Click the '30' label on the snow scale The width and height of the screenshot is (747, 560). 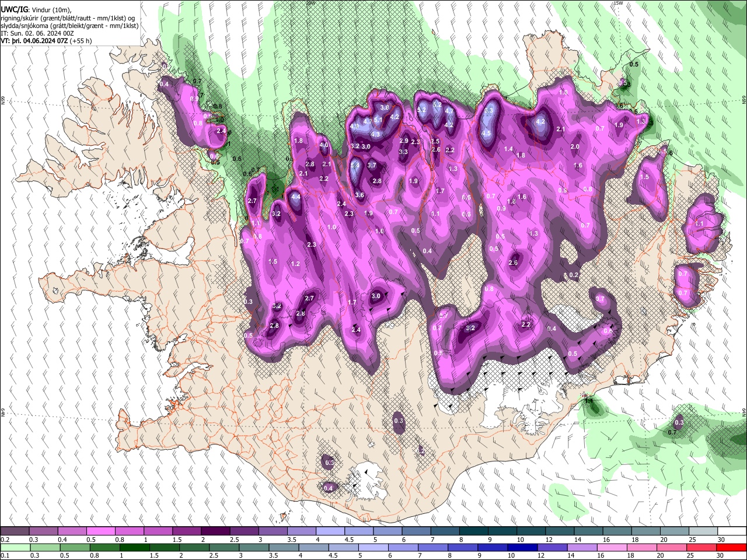(721, 540)
